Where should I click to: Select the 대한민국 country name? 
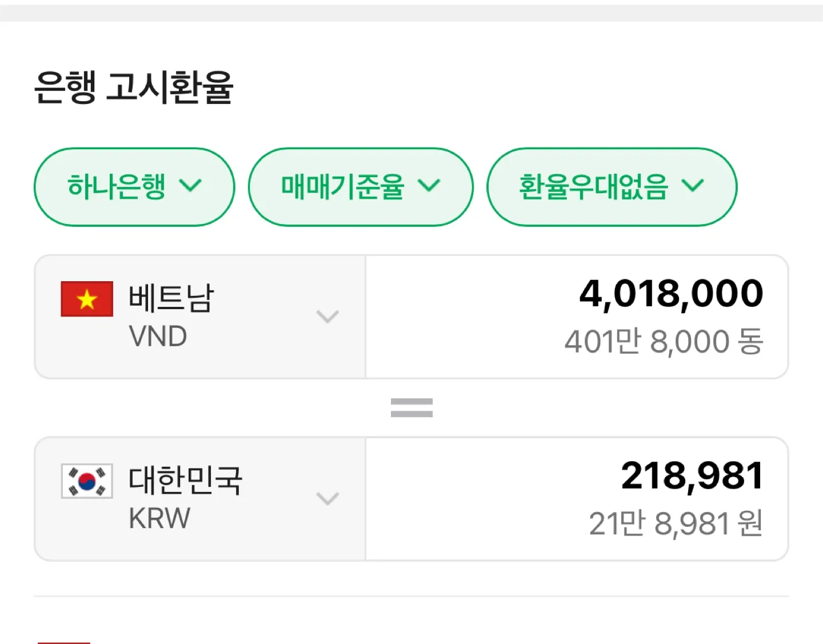click(186, 480)
